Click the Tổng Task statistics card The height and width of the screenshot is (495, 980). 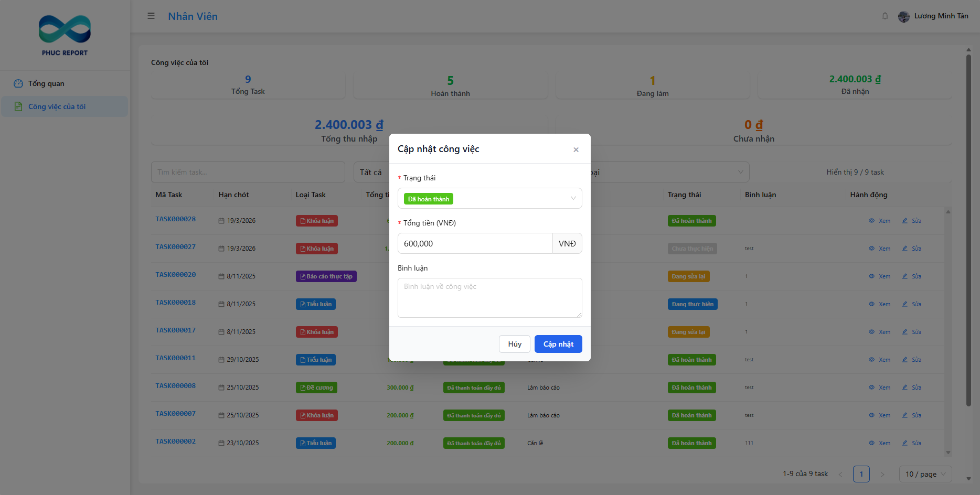[x=248, y=85]
